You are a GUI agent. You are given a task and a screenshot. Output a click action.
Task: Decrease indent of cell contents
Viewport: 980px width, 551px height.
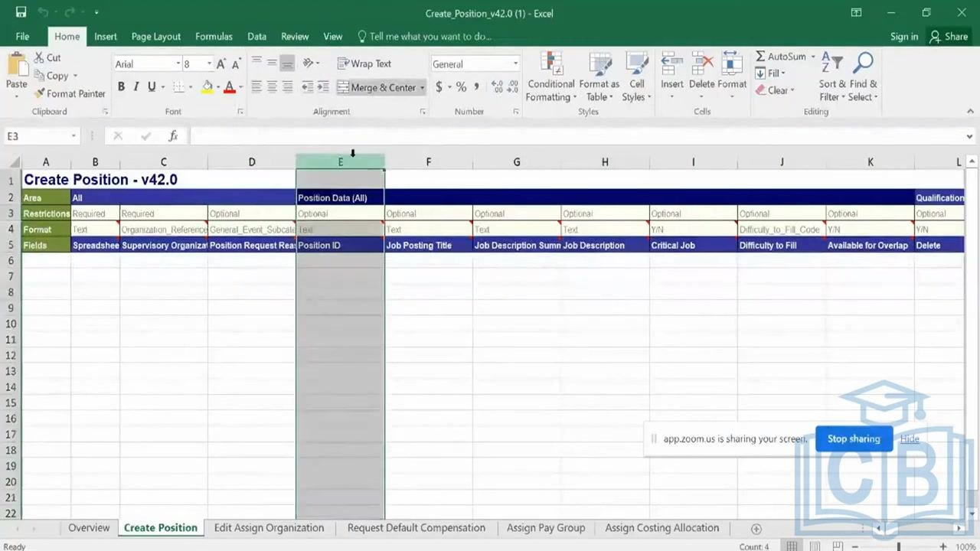pyautogui.click(x=307, y=87)
